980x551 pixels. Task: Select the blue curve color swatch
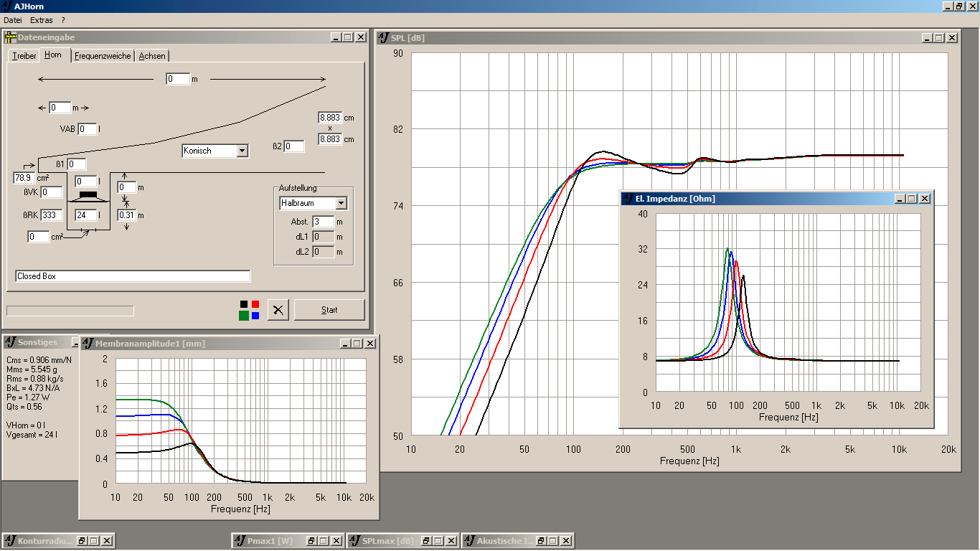[x=255, y=316]
